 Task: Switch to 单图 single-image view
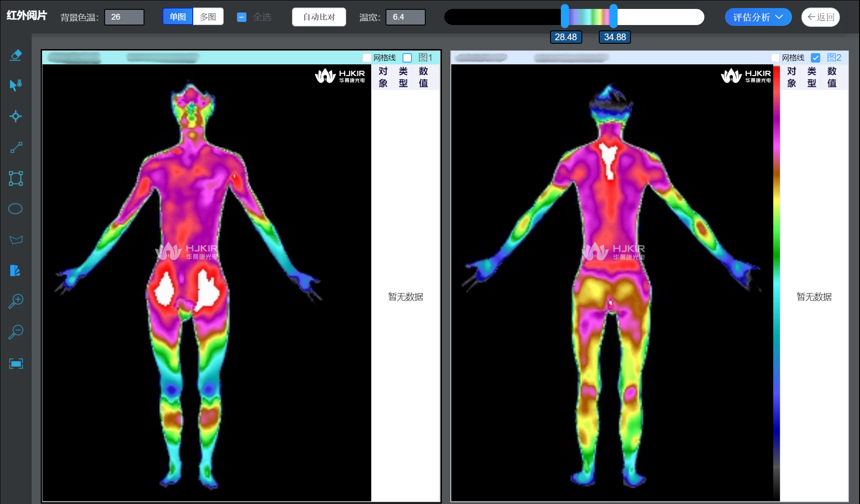click(x=178, y=17)
